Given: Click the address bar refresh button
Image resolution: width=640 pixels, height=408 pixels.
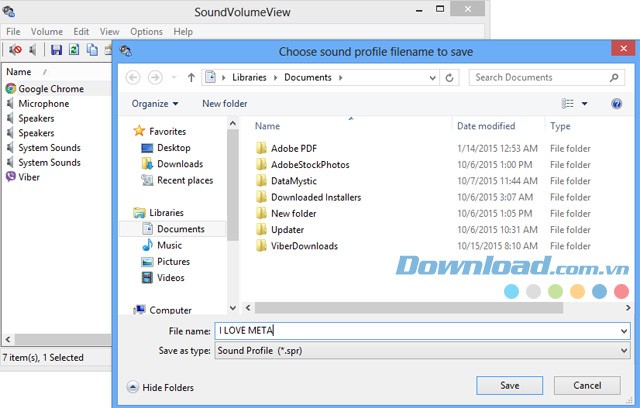Looking at the screenshot, I should coord(453,77).
